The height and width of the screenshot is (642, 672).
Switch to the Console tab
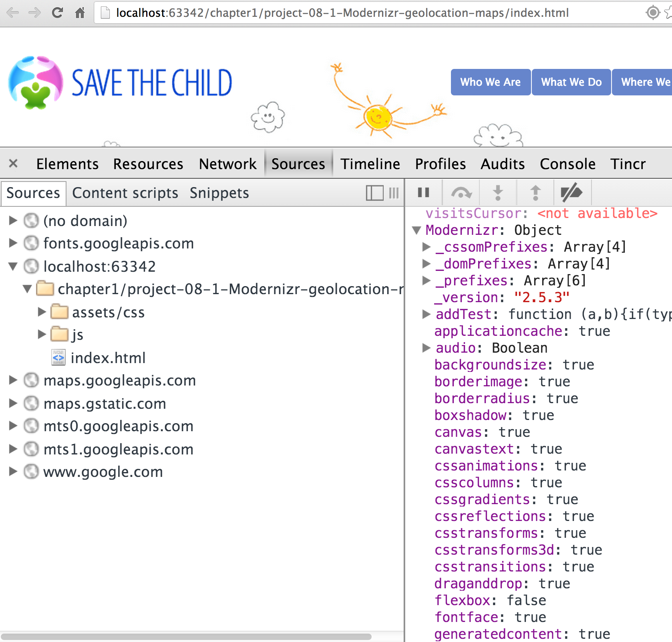click(567, 164)
